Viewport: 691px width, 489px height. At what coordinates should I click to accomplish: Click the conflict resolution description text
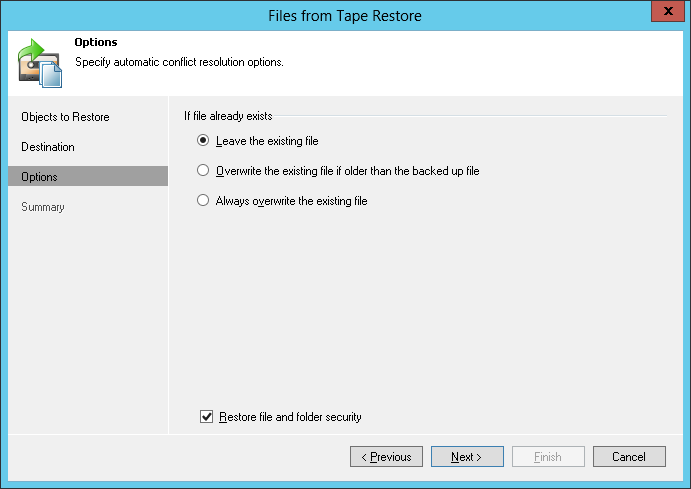pyautogui.click(x=179, y=62)
